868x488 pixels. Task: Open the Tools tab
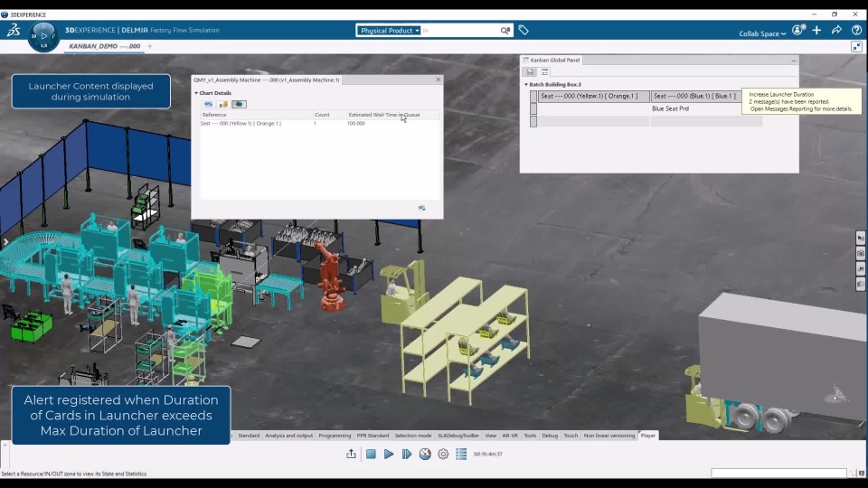[x=530, y=436]
